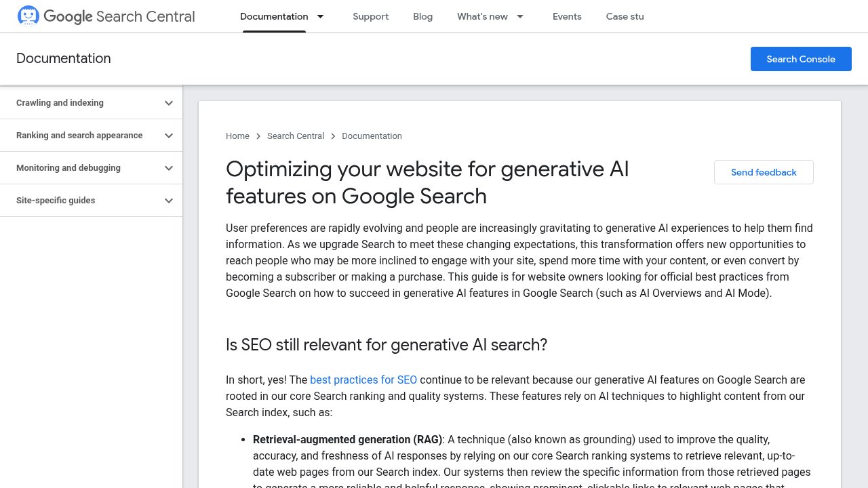Screen dimensions: 868x488
Task: Click the Crawling and indexing label
Action: [x=60, y=103]
